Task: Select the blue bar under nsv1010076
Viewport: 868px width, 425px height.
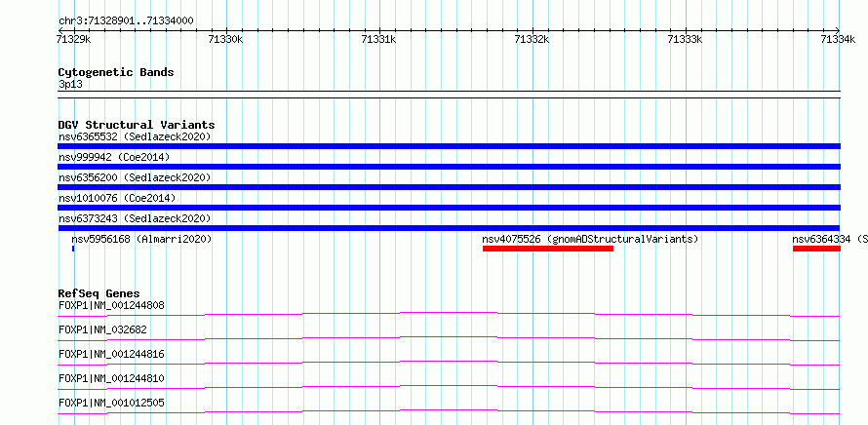Action: [449, 208]
